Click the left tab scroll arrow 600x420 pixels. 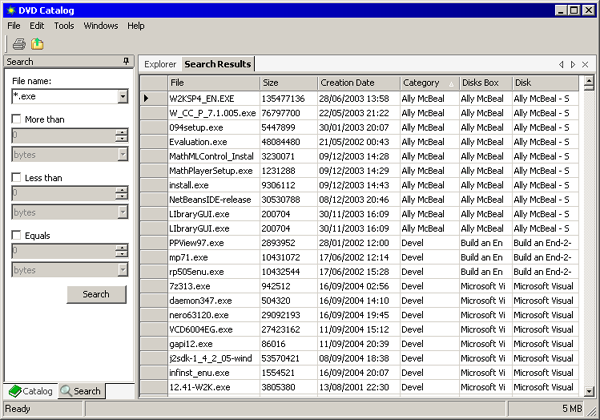(x=560, y=64)
